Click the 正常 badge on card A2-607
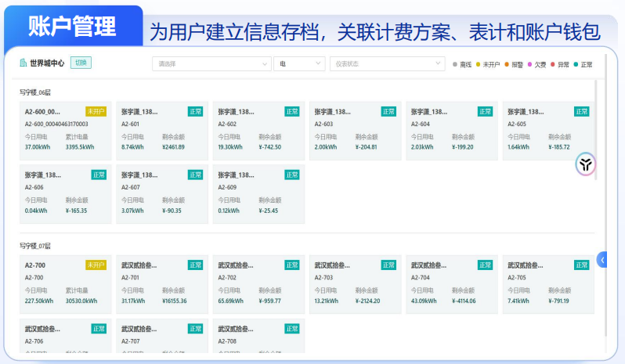This screenshot has height=364, width=625. click(x=195, y=175)
